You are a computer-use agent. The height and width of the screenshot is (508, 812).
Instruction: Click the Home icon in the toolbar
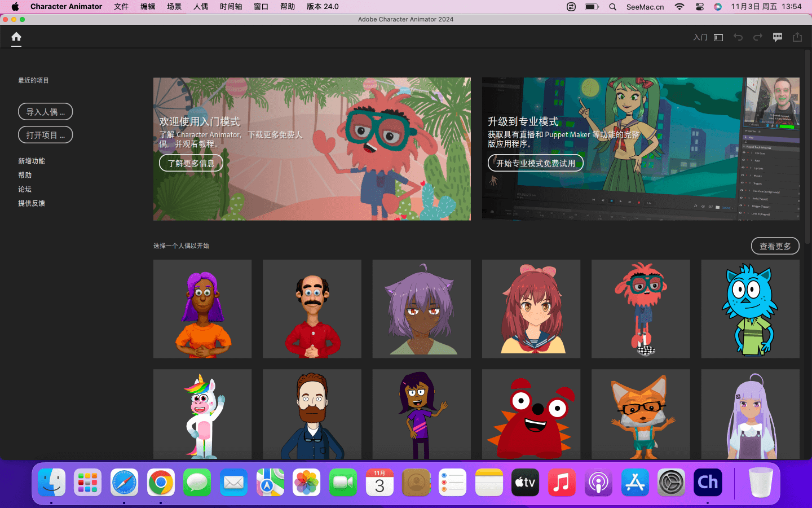(x=16, y=37)
